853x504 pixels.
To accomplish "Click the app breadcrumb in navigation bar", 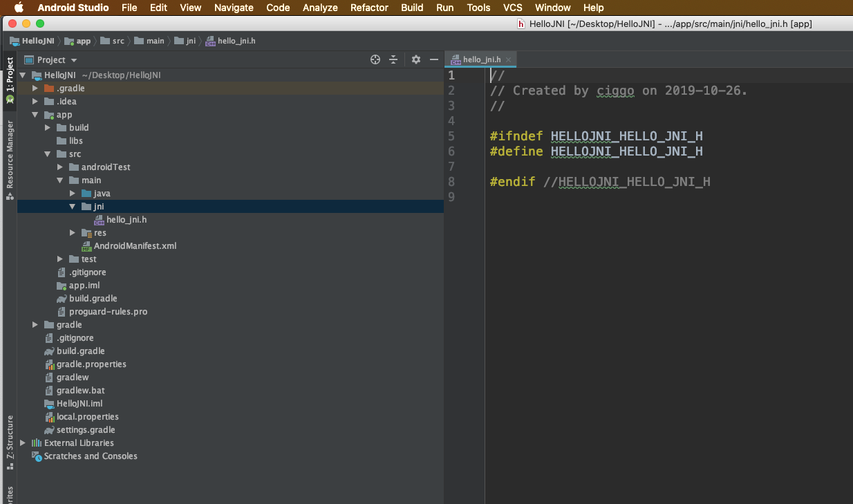I will tap(77, 41).
